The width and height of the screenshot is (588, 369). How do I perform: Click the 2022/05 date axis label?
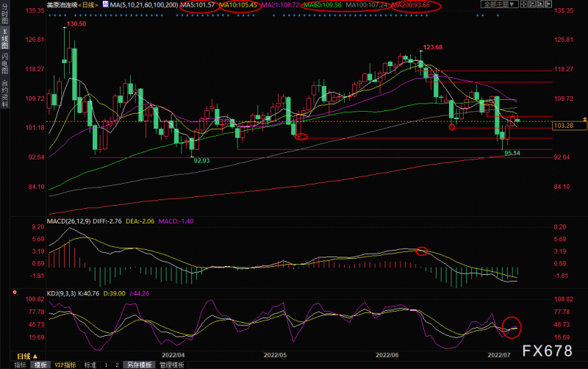pos(275,355)
